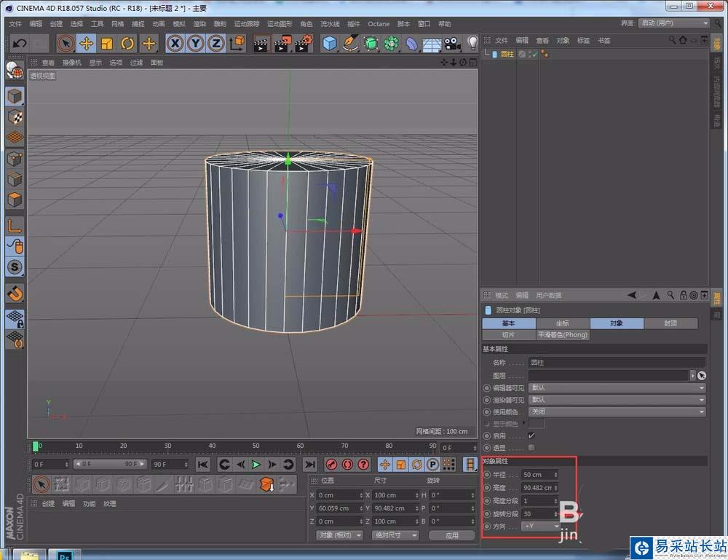728x560 pixels.
Task: Select the Rotate tool in top toolbar
Action: pos(127,44)
